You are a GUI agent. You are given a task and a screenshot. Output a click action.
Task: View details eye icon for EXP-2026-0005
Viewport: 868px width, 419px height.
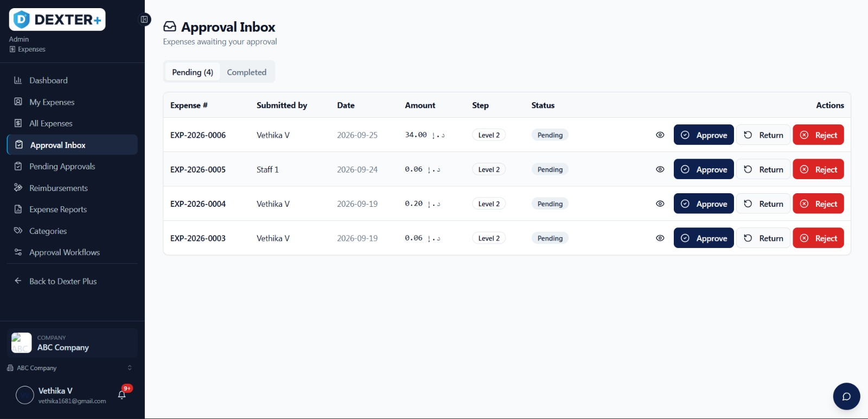(x=660, y=169)
